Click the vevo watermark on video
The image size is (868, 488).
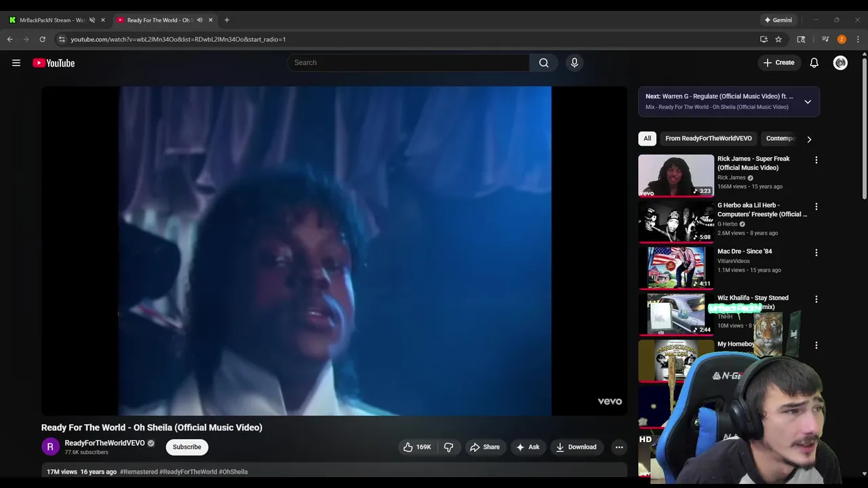coord(610,401)
